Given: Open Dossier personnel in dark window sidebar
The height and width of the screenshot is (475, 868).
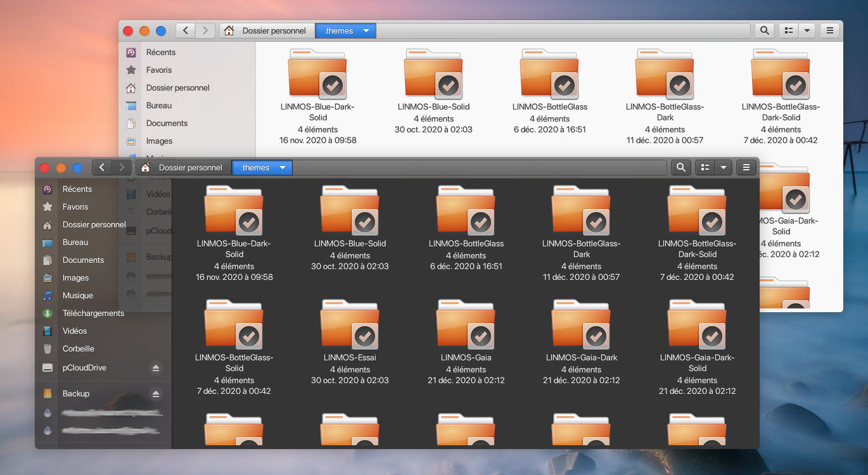Looking at the screenshot, I should tap(103, 225).
